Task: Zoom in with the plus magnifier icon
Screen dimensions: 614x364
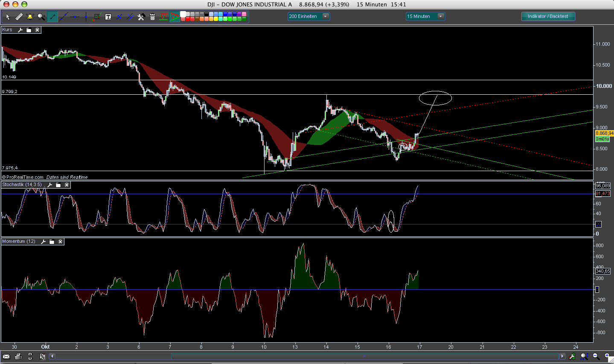Action: click(607, 356)
